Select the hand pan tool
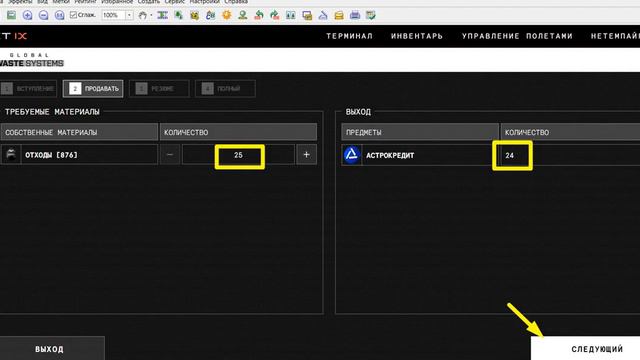This screenshot has height=360, width=640. [142, 16]
